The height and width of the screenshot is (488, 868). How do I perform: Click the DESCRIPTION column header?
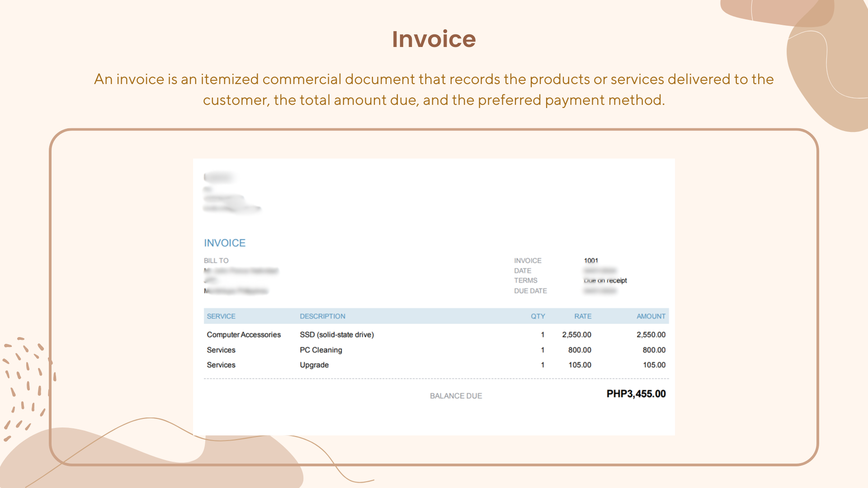[x=322, y=316]
